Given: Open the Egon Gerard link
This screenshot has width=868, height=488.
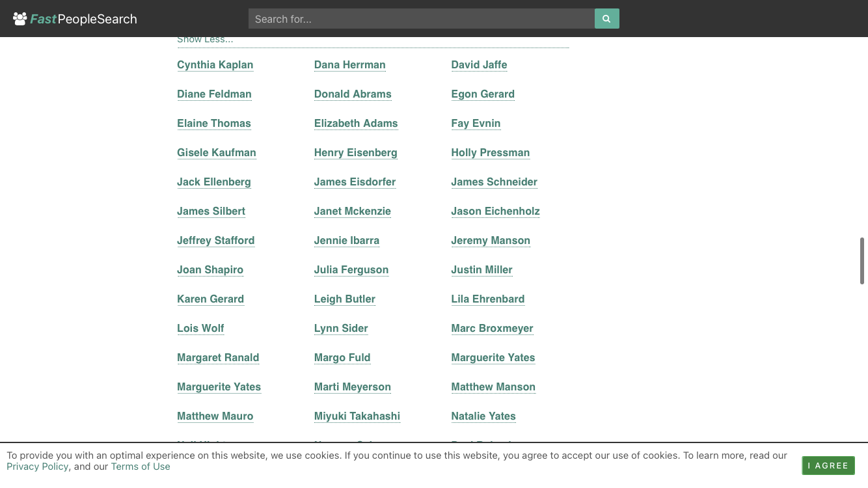Looking at the screenshot, I should click(483, 94).
